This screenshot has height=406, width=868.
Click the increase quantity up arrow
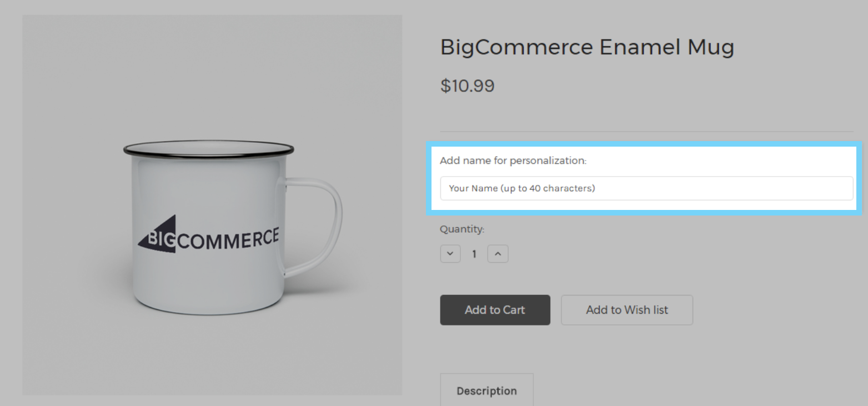click(x=498, y=254)
